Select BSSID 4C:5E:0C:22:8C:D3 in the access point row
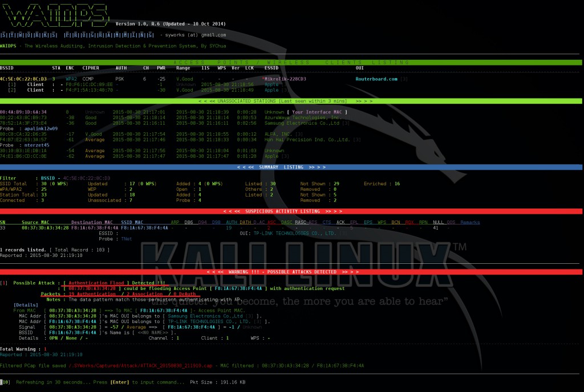The height and width of the screenshot is (392, 584). (23, 79)
